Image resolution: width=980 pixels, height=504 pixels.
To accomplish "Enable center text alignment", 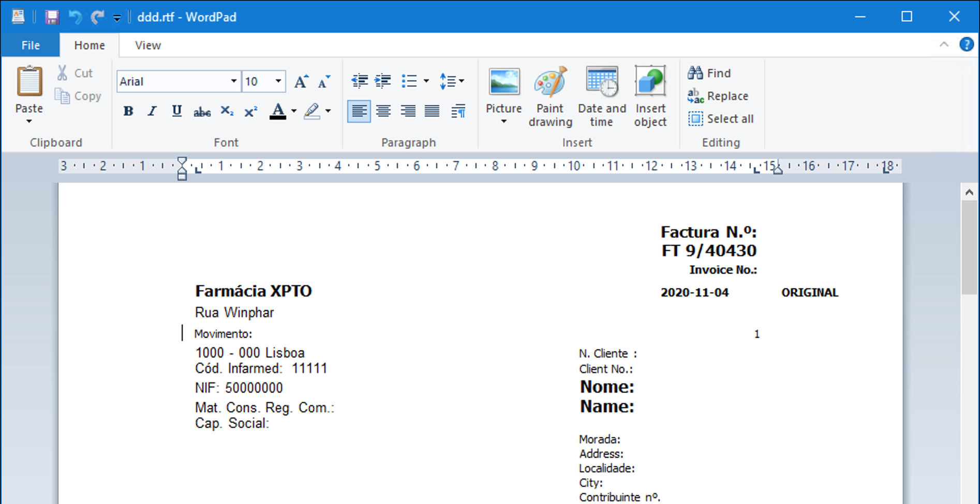I will [x=383, y=111].
